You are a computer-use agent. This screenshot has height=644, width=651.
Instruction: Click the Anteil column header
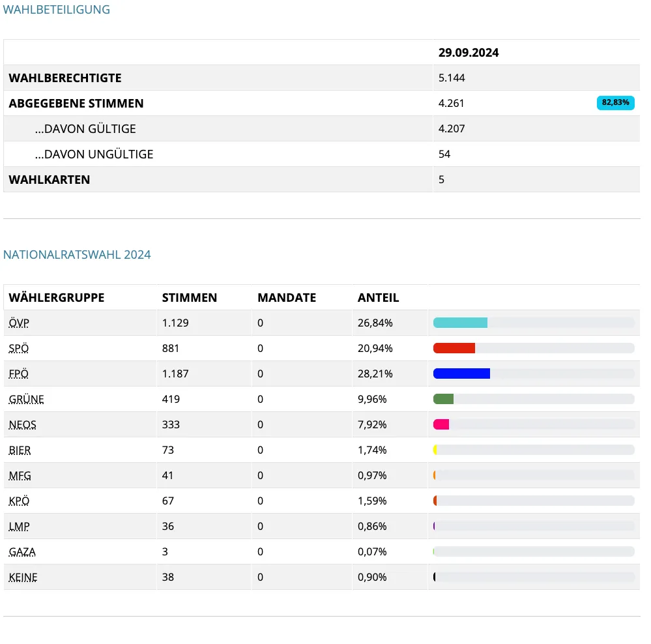(x=378, y=298)
